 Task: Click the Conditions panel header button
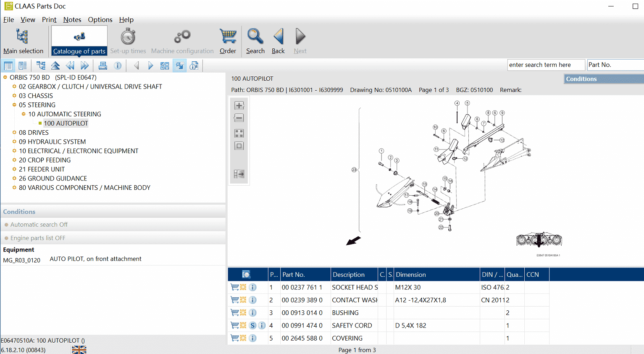tap(604, 79)
